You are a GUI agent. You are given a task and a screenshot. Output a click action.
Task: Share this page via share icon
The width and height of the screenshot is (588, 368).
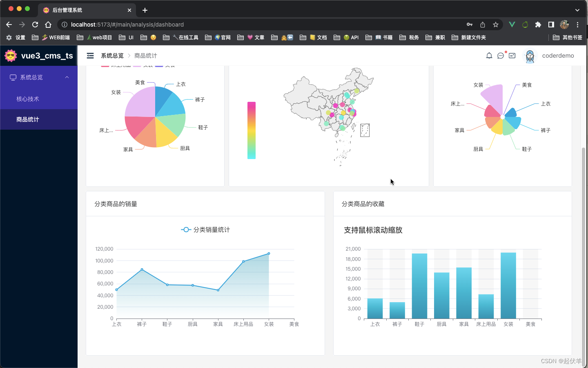point(483,25)
